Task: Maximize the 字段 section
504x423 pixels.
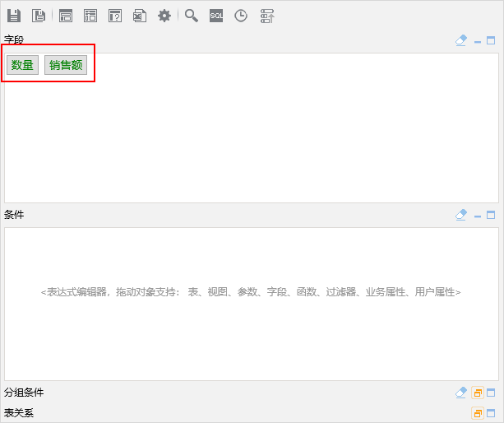Action: pyautogui.click(x=491, y=40)
